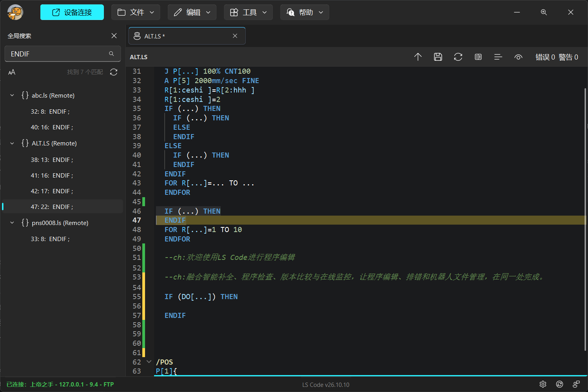
Task: Click the 设备连接 device connection button
Action: click(72, 12)
